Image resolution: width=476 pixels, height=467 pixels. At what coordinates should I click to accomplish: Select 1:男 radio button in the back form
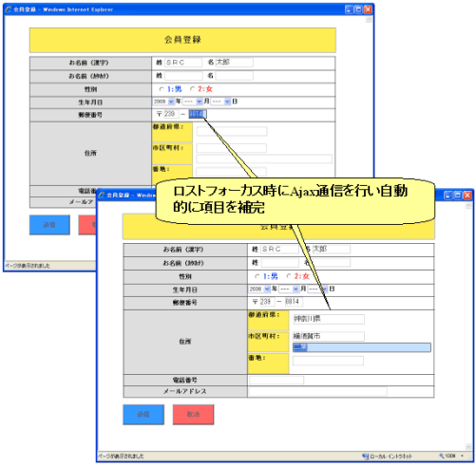162,89
